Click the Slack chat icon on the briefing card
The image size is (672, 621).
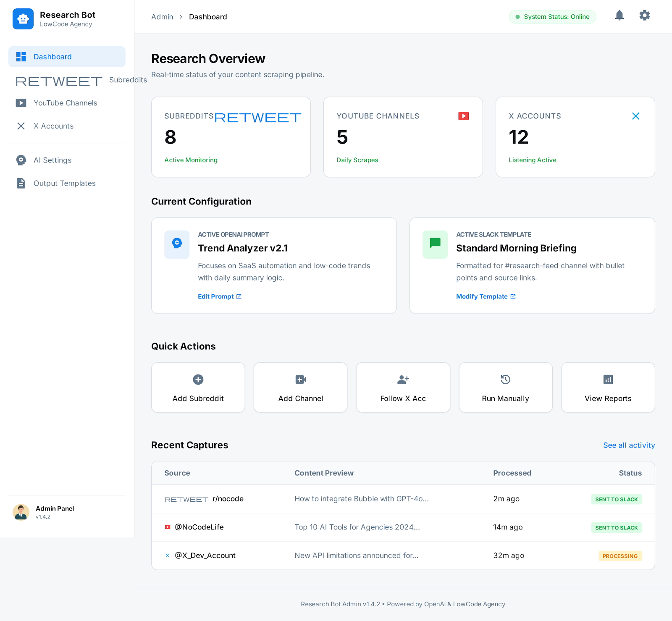tap(435, 244)
